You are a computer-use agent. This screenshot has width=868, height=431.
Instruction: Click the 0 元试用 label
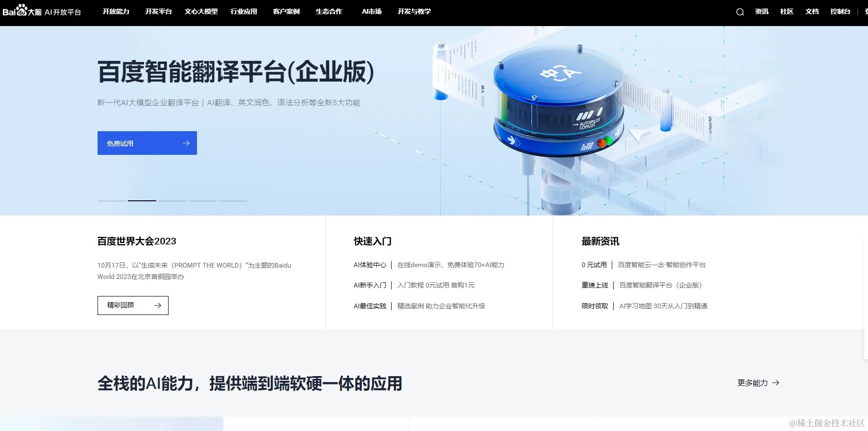coord(594,265)
